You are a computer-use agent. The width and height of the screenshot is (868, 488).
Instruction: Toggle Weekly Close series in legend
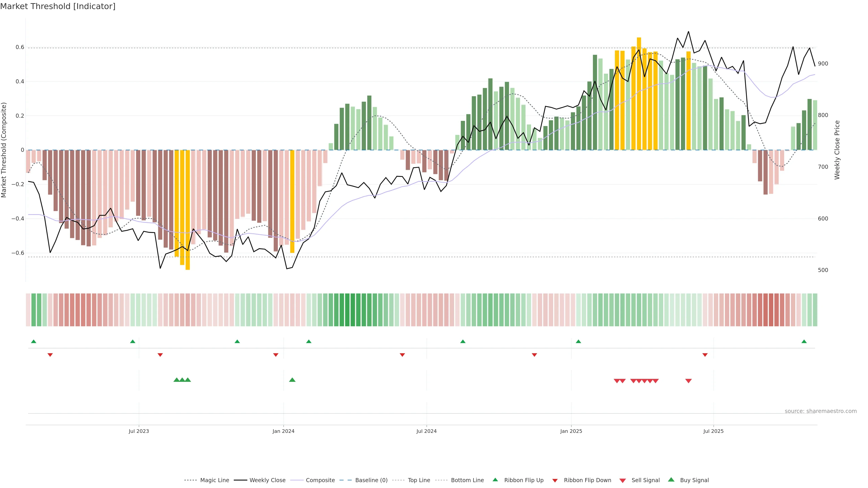click(267, 480)
